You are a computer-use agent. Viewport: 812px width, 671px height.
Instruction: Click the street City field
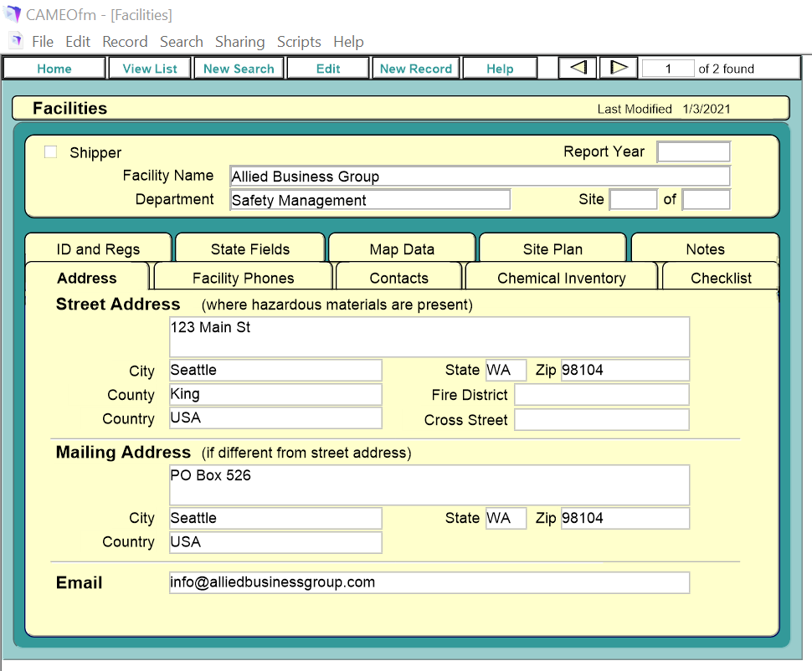pyautogui.click(x=275, y=370)
